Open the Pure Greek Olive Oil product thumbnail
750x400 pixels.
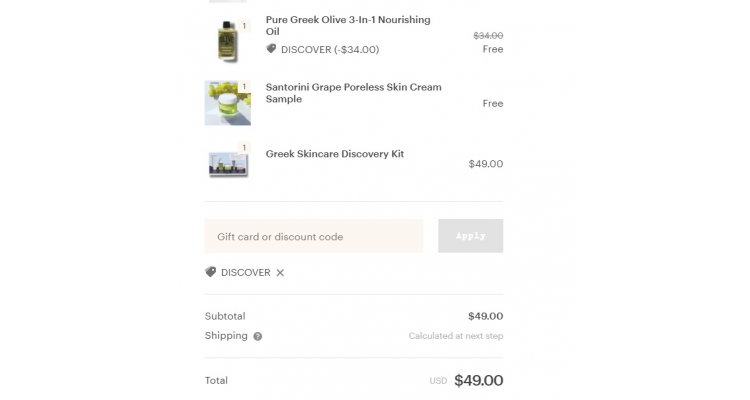228,41
